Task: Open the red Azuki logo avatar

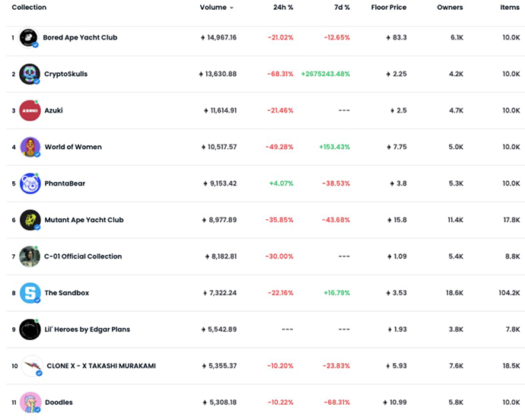Action: 30,110
